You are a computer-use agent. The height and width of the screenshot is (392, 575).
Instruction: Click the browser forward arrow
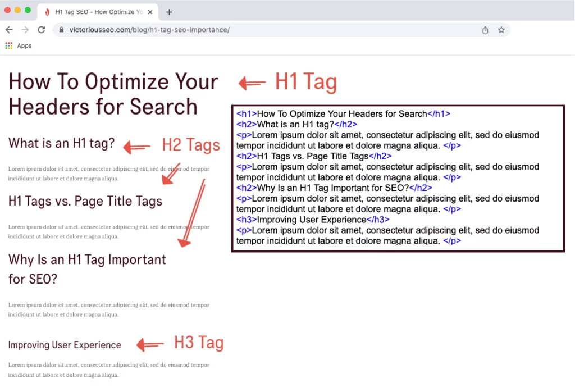pyautogui.click(x=25, y=30)
